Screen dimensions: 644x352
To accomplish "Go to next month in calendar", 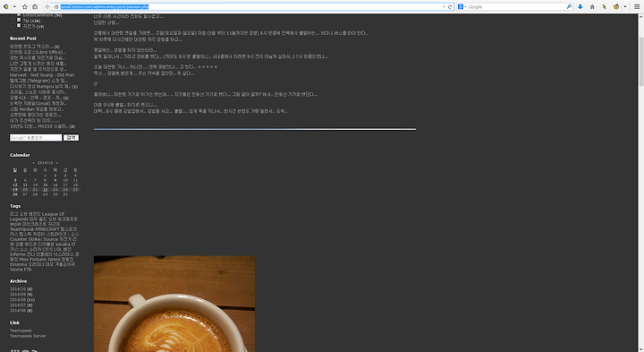I will coord(56,163).
